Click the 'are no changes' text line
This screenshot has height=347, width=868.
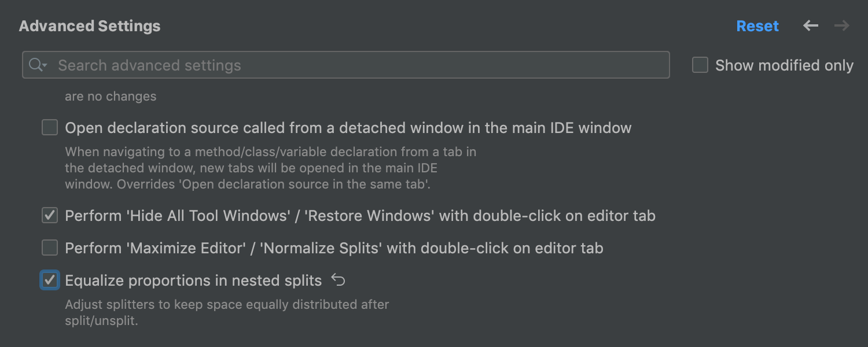point(111,97)
